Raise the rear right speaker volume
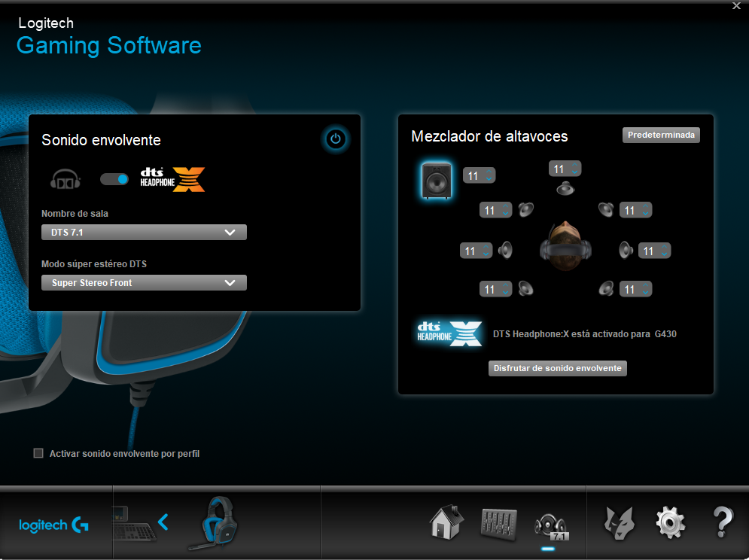This screenshot has width=749, height=560. 645,285
